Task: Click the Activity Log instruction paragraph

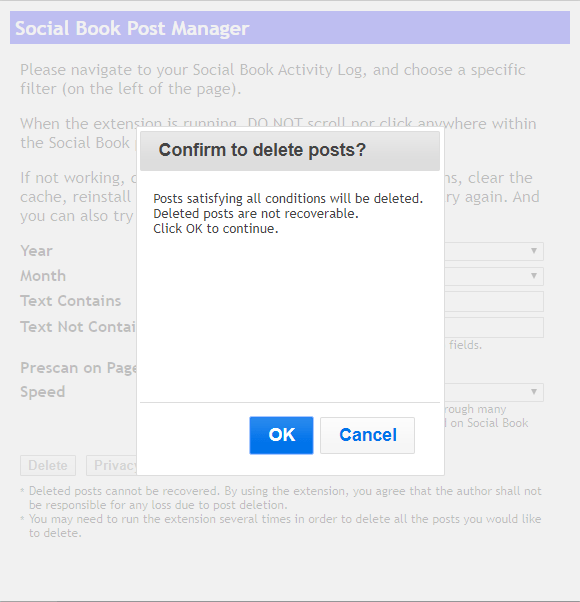Action: pos(273,79)
